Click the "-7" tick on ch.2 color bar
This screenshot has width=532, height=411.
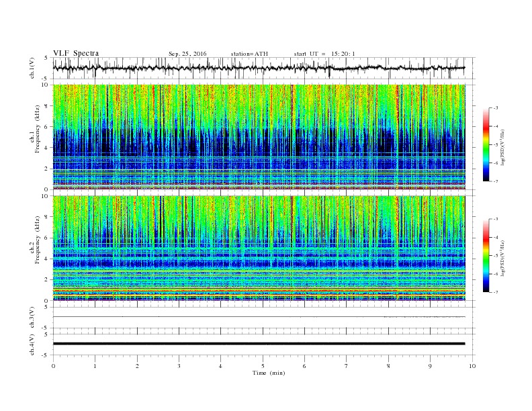click(495, 292)
